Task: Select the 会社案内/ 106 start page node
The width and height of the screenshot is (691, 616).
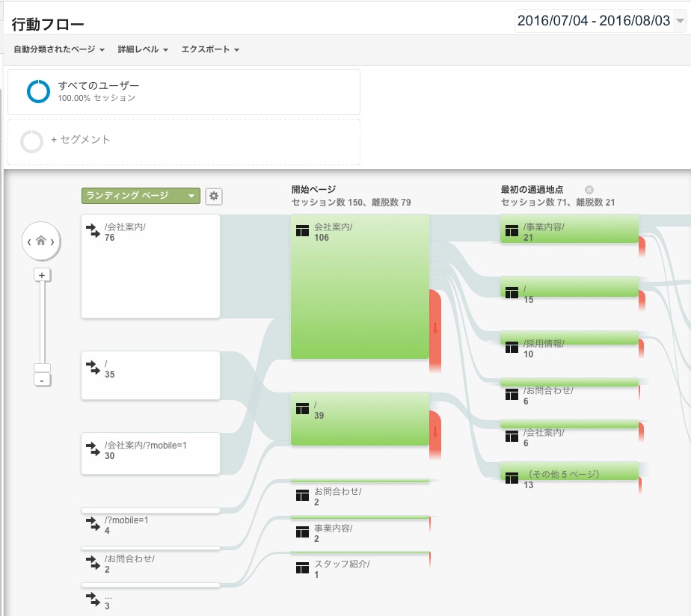Action: tap(360, 286)
